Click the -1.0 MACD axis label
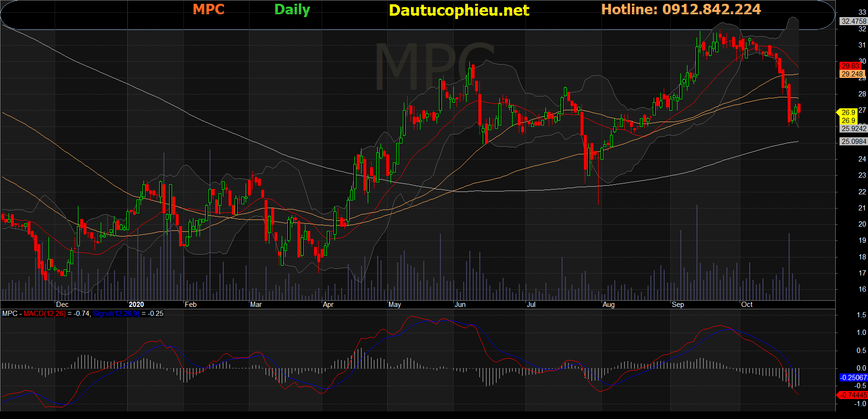Viewport: 868px width, 419px height. coord(860,404)
